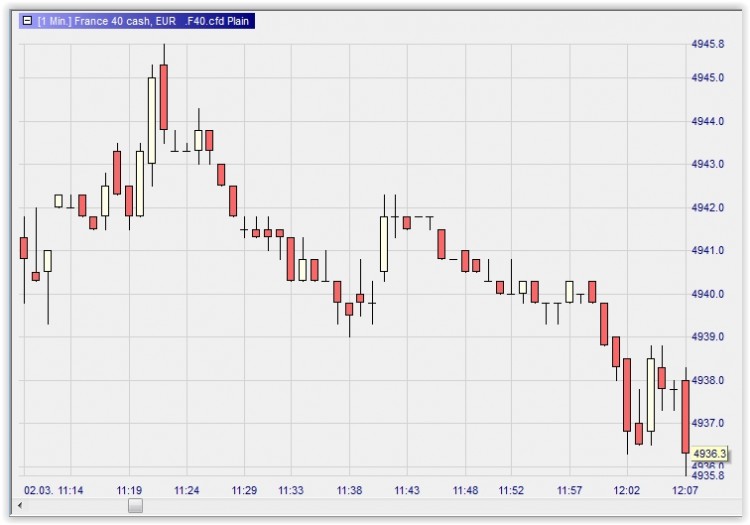The height and width of the screenshot is (525, 750).
Task: Click the 4936.3 current price tag
Action: pos(709,453)
